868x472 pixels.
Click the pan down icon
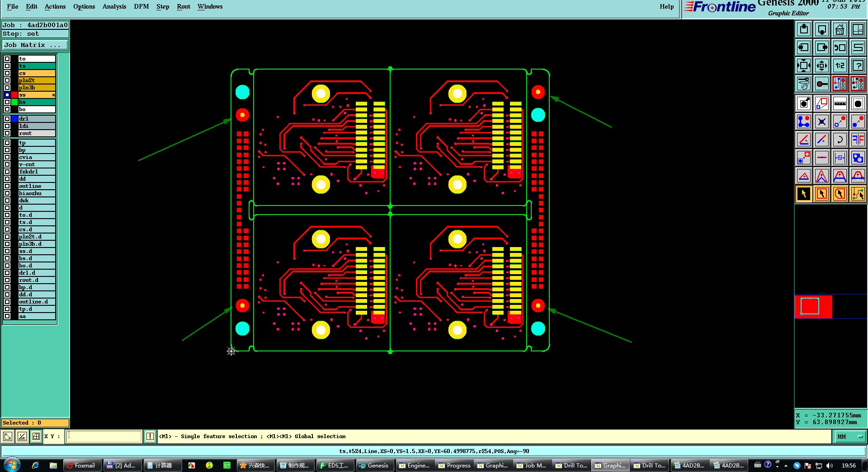click(822, 30)
